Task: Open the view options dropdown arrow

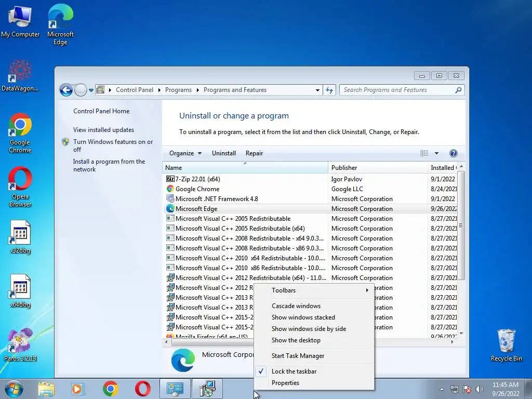Action: click(436, 153)
